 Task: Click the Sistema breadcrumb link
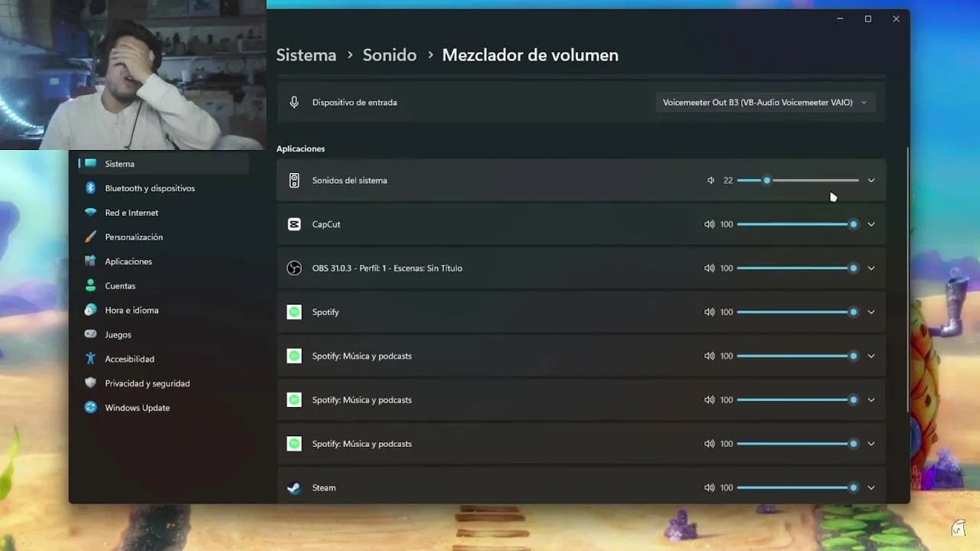[306, 55]
